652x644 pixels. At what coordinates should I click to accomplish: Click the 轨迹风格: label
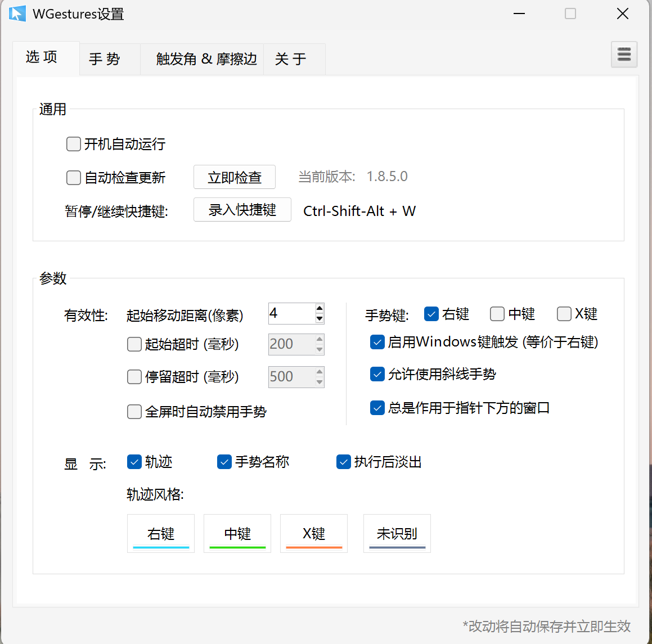point(155,494)
